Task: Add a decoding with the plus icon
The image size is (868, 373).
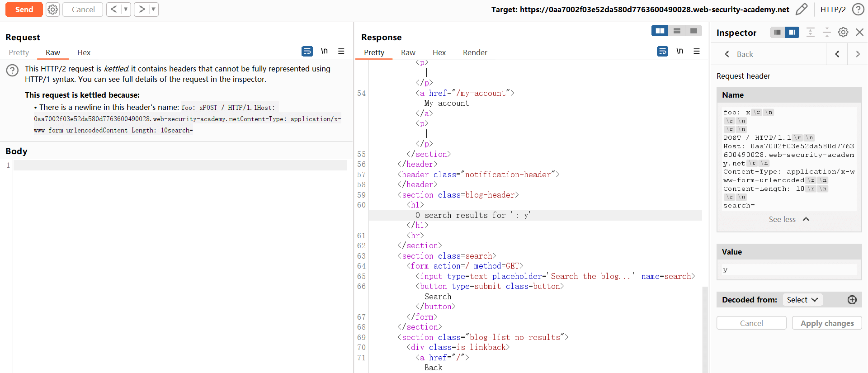Action: (852, 300)
